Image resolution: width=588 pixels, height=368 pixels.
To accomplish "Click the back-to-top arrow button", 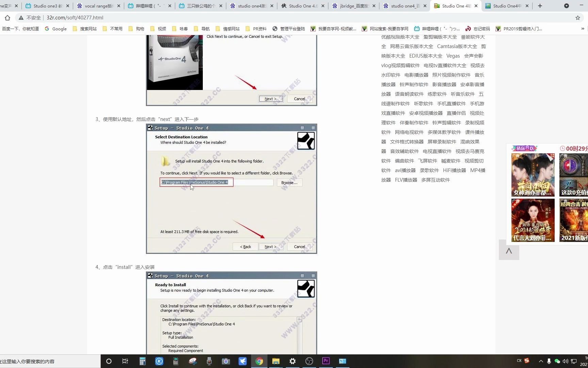I will [x=509, y=250].
